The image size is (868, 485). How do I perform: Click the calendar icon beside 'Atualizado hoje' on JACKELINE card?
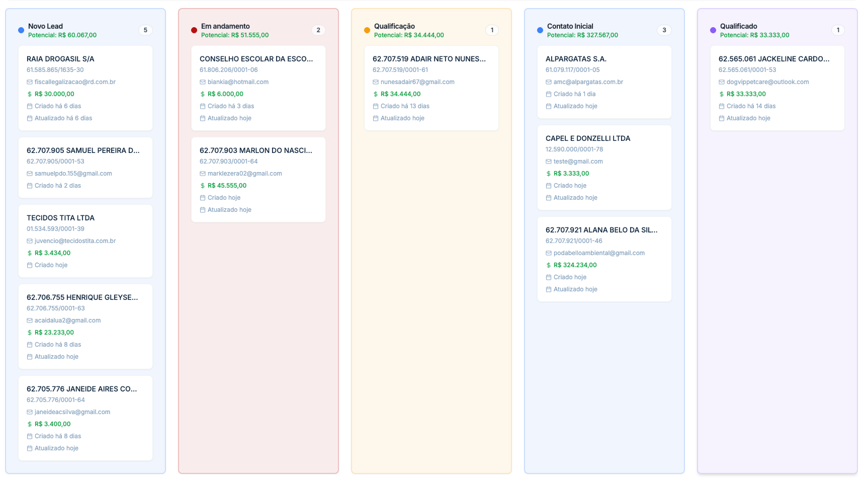(x=722, y=118)
